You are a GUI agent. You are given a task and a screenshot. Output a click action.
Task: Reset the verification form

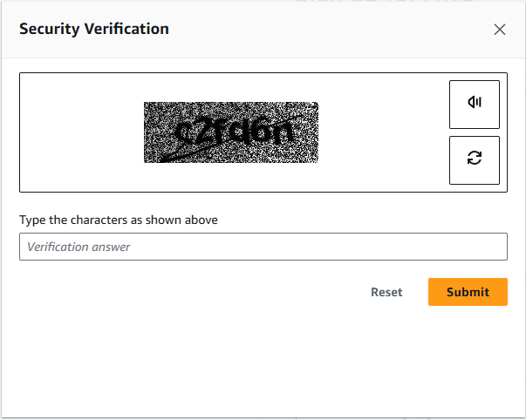click(x=386, y=292)
